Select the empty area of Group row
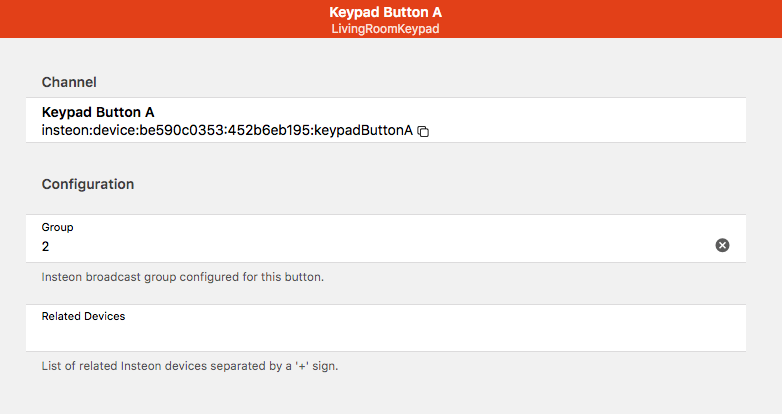The width and height of the screenshot is (782, 414). 379,246
